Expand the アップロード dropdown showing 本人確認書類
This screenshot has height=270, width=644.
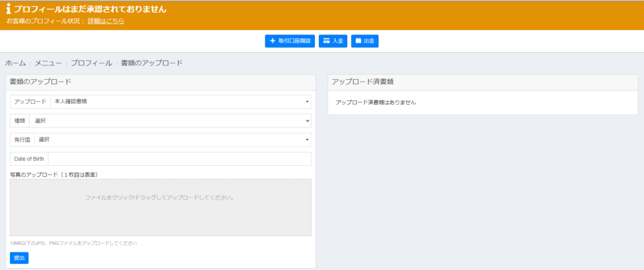(180, 102)
